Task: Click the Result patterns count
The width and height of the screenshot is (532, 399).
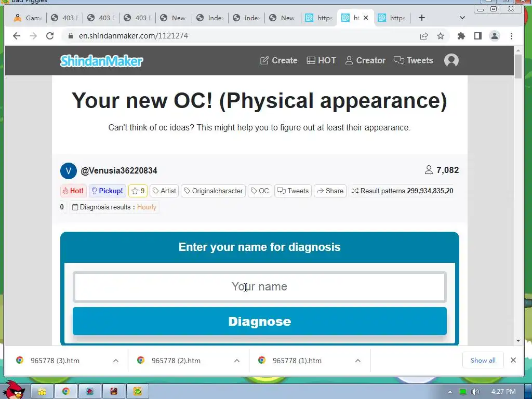Action: 402,191
